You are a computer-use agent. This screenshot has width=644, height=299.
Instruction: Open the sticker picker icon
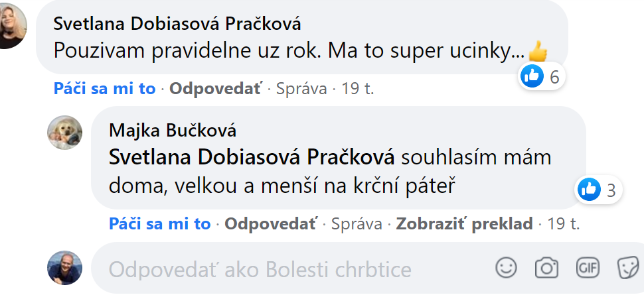tap(628, 268)
